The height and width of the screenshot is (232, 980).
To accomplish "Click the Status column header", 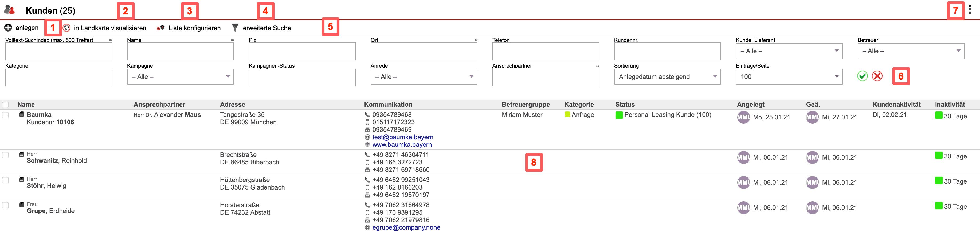I will (625, 105).
